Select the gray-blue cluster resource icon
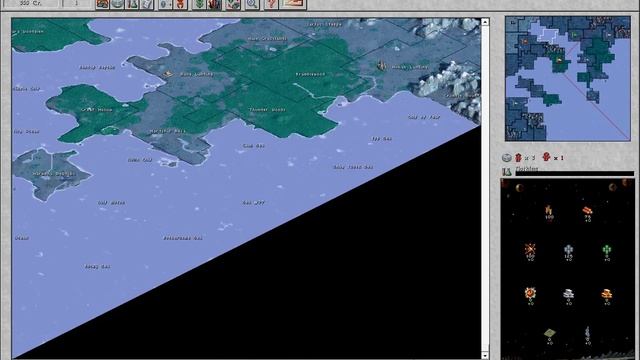 (568, 250)
